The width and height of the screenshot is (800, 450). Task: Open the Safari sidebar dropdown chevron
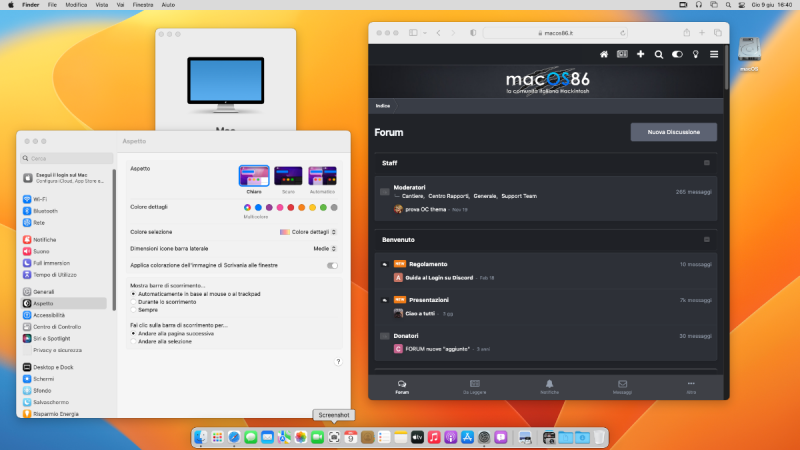tap(424, 33)
